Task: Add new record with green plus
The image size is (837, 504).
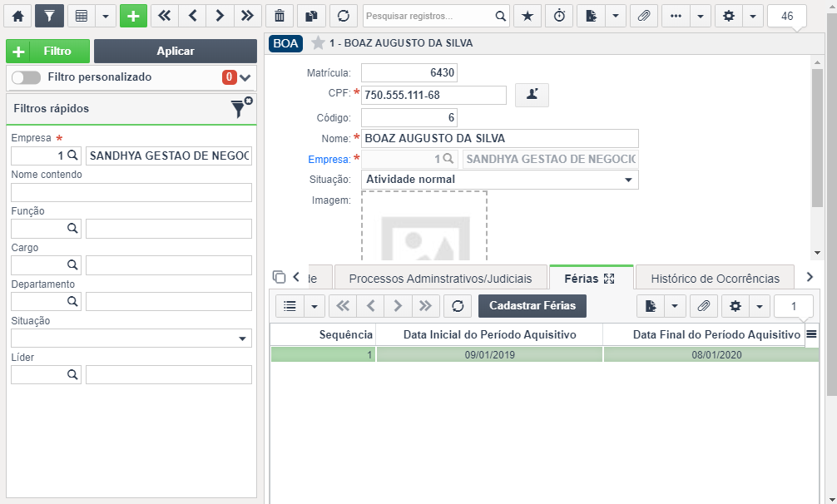Action: coord(133,16)
